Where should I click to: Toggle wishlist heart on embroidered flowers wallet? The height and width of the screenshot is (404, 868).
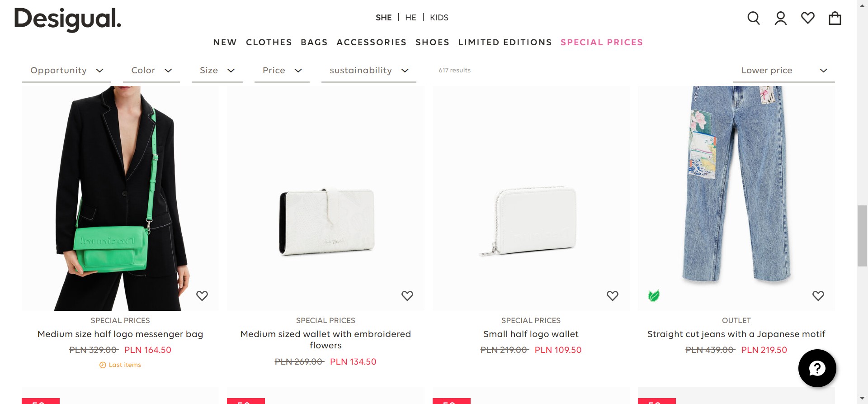click(407, 296)
